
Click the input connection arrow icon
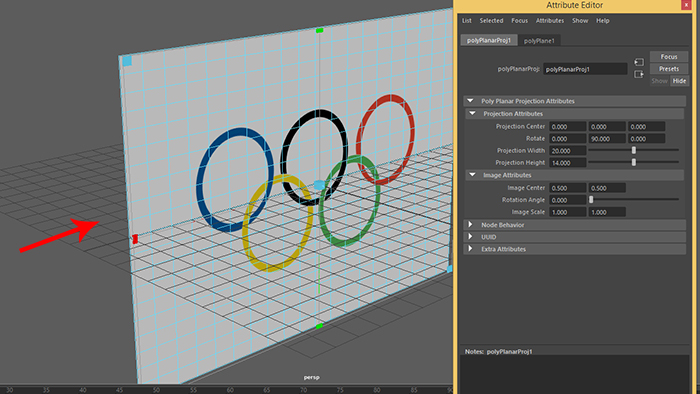tap(639, 62)
